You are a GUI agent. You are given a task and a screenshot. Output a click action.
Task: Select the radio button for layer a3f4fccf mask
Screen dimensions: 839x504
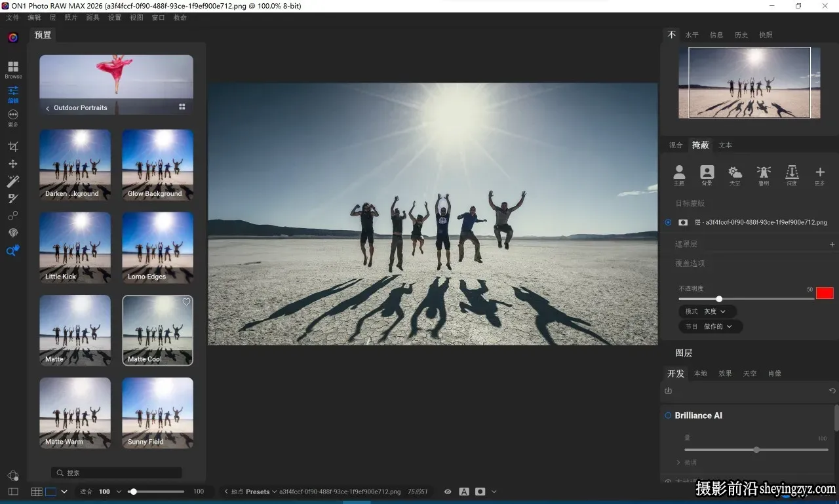[x=668, y=222]
